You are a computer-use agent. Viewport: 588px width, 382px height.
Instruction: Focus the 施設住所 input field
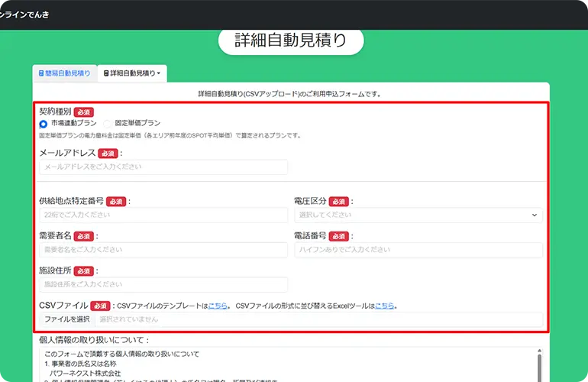coord(163,284)
